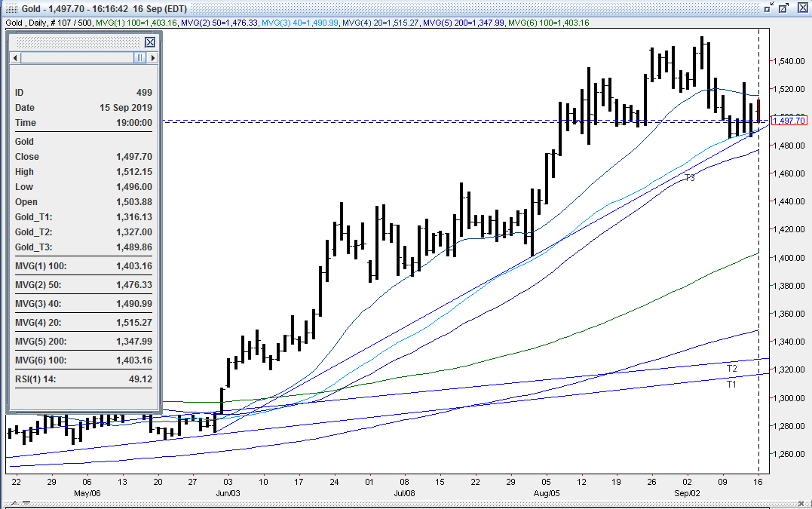Image resolution: width=812 pixels, height=509 pixels.
Task: Click legend entry MVG(6) 100=1,403.16
Action: 548,23
